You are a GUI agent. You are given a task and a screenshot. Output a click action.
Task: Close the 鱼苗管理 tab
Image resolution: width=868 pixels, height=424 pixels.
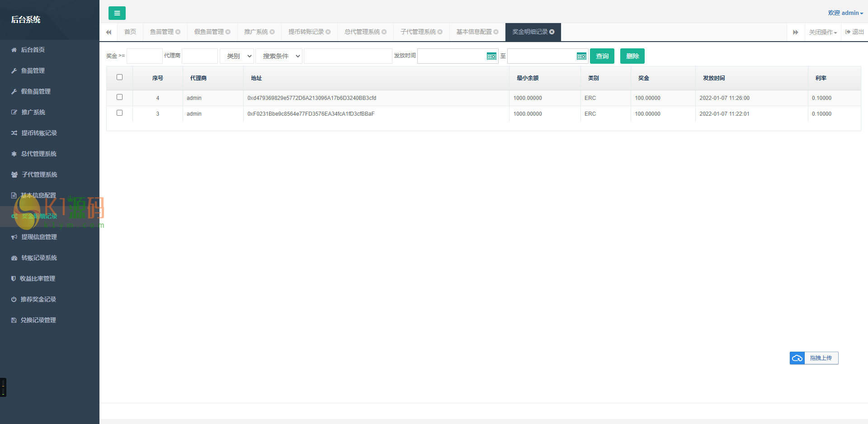[x=178, y=32]
